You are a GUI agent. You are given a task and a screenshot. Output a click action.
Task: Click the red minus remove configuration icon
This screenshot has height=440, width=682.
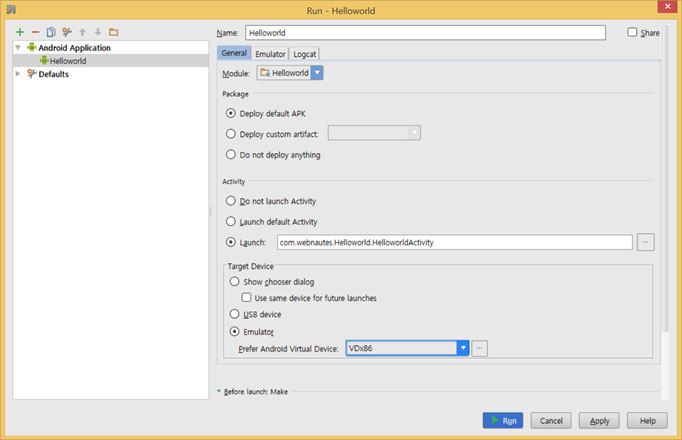pos(35,32)
